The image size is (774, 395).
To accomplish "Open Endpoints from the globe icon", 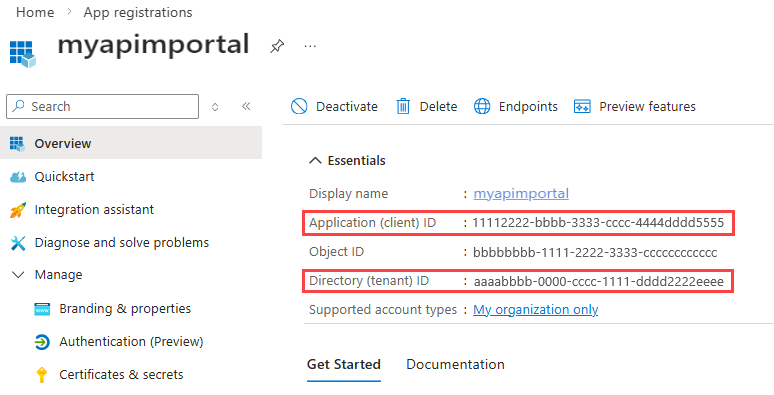I will point(482,106).
